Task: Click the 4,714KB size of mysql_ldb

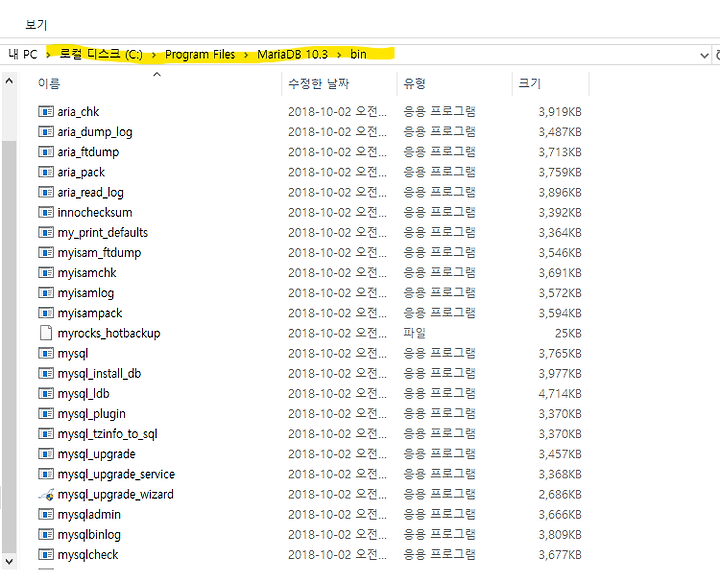Action: (x=560, y=394)
